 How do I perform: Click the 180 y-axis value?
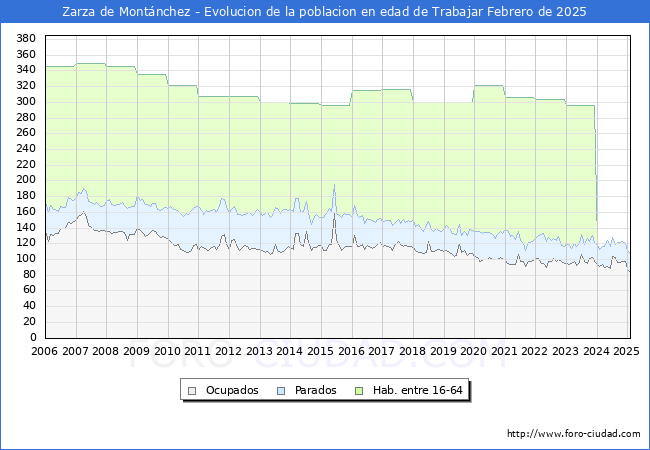click(26, 196)
